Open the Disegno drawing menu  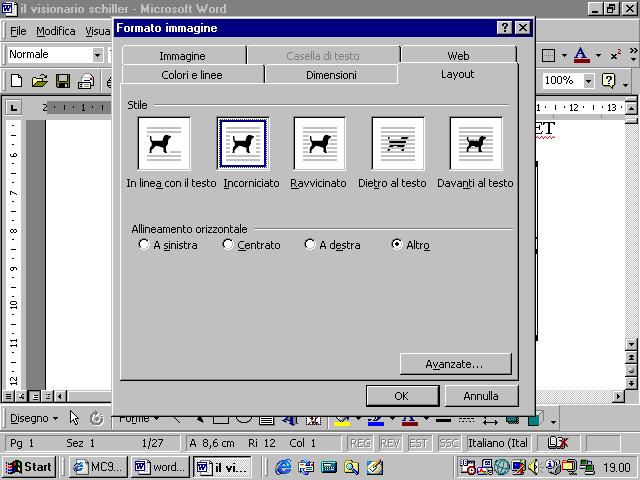click(34, 418)
